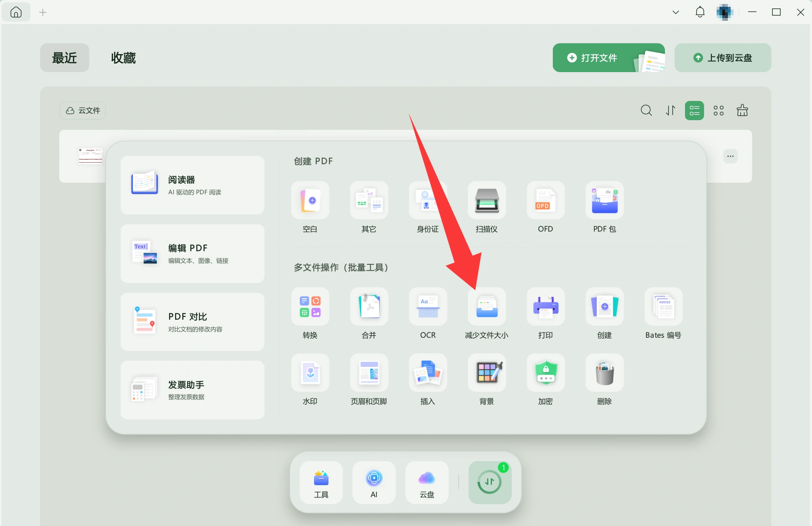The width and height of the screenshot is (812, 526).
Task: Open the file's more options (…) menu
Action: pos(730,156)
